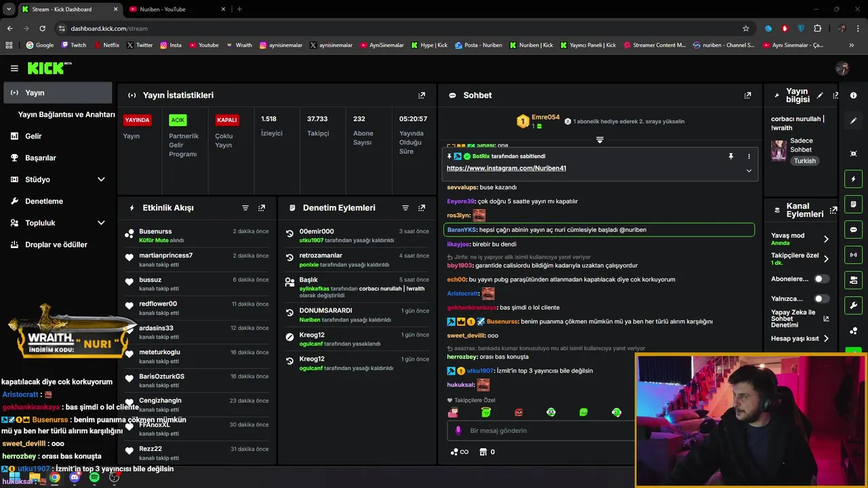Open Discord from the taskbar
868x488 pixels.
pos(75,478)
